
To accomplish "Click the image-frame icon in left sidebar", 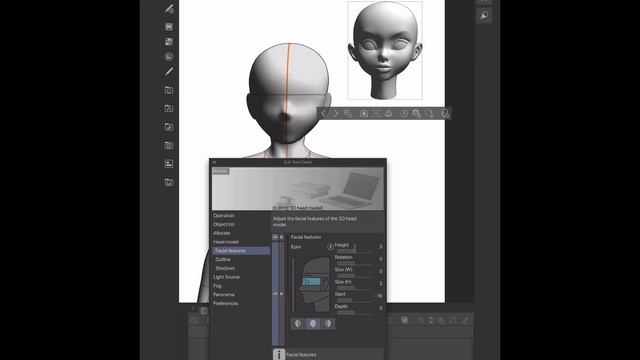I will pos(169,164).
